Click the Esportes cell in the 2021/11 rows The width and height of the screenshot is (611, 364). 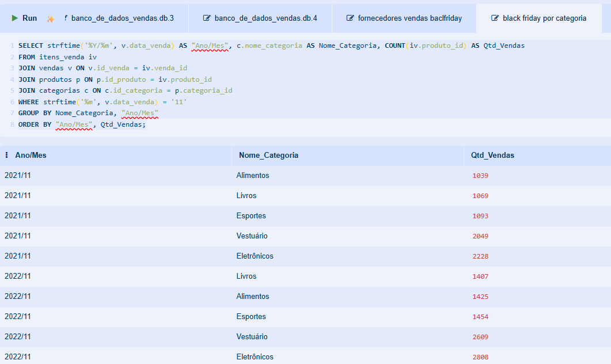(251, 216)
